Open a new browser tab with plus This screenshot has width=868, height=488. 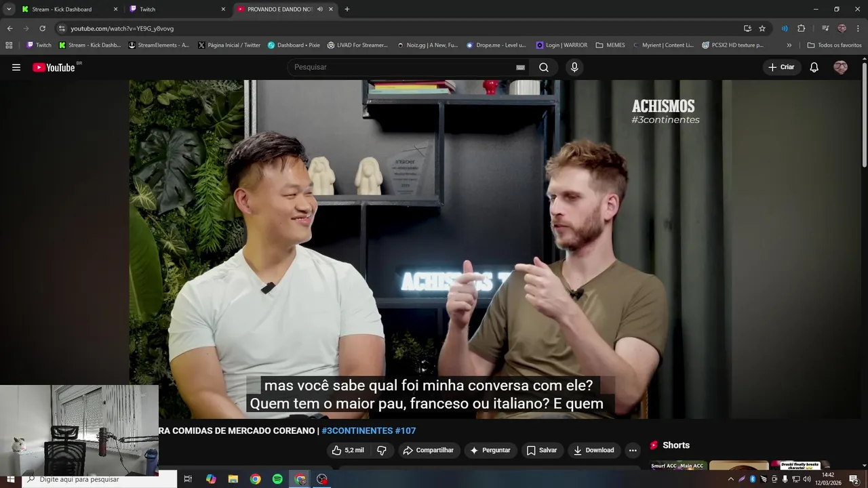347,9
